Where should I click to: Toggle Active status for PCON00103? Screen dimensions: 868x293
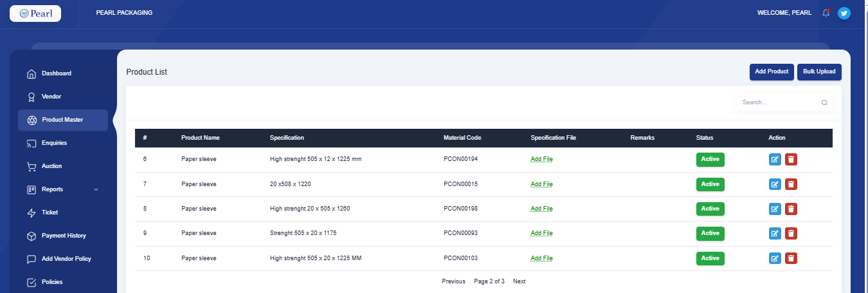click(x=710, y=258)
